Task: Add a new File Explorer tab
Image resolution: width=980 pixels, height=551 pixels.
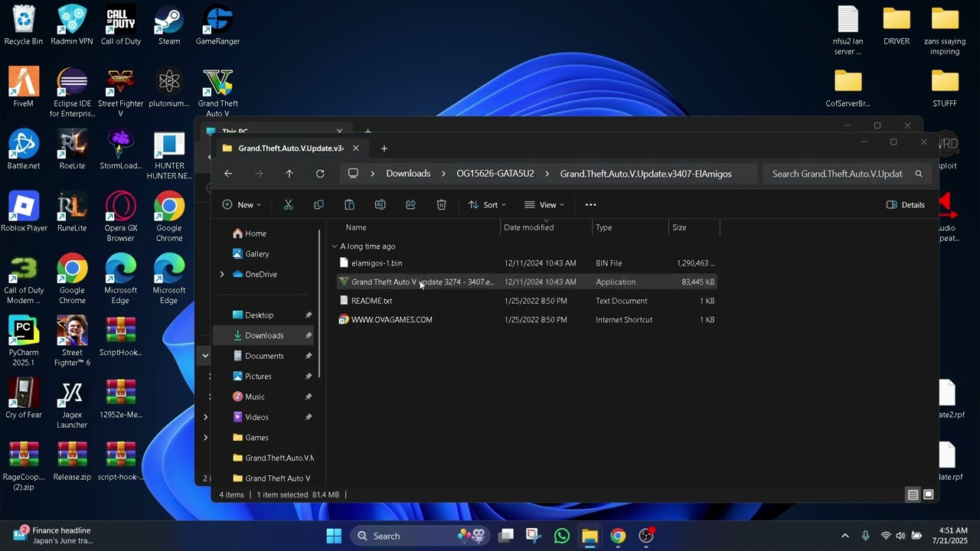Action: [x=384, y=148]
